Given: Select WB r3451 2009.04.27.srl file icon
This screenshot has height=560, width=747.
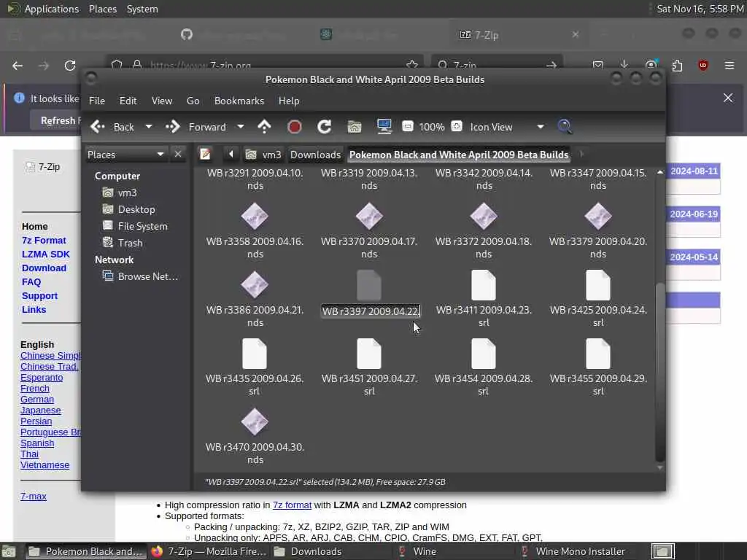Looking at the screenshot, I should click(369, 354).
